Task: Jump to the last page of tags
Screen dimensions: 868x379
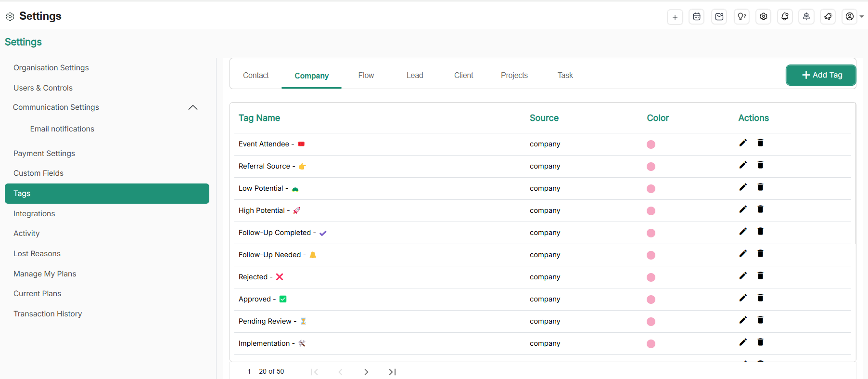Action: pos(392,372)
